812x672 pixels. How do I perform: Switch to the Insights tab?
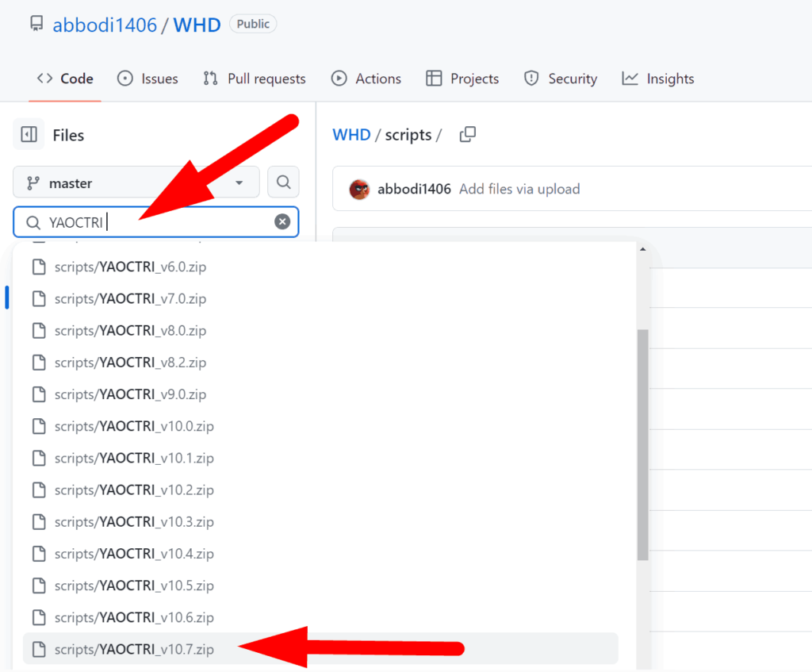[x=657, y=79]
